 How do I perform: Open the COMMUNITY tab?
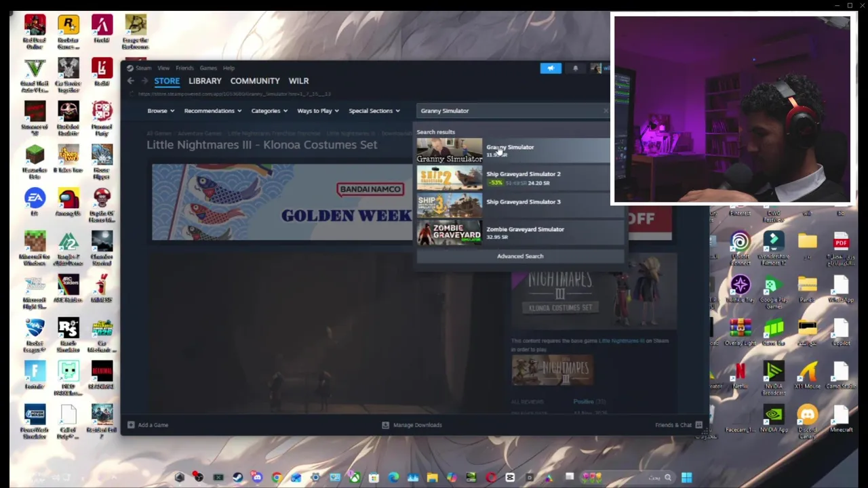pyautogui.click(x=255, y=81)
